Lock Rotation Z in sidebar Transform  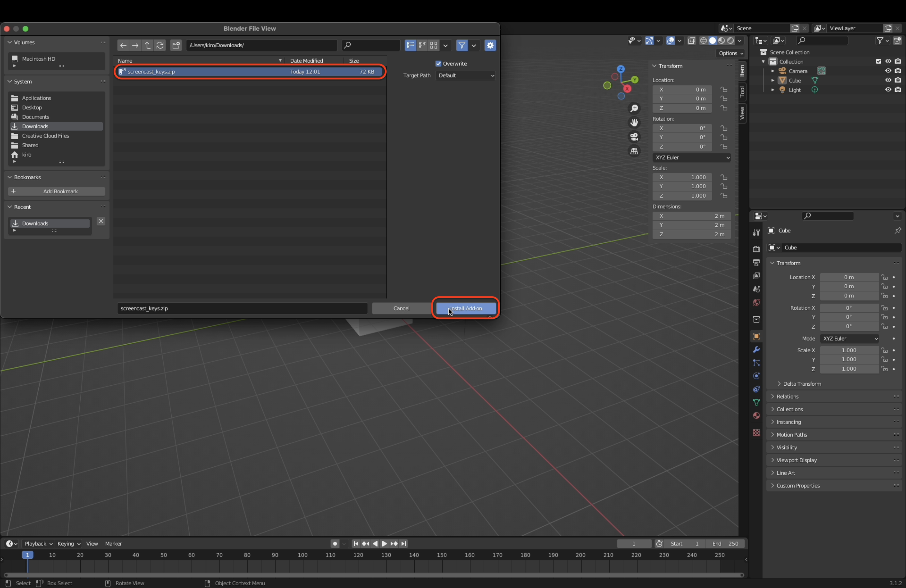(724, 147)
